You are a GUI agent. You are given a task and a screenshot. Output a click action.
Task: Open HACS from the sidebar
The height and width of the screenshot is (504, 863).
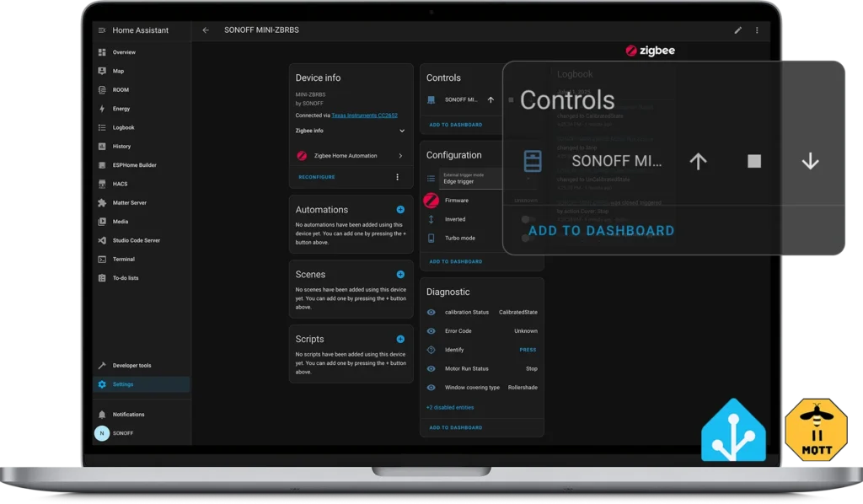(141, 184)
